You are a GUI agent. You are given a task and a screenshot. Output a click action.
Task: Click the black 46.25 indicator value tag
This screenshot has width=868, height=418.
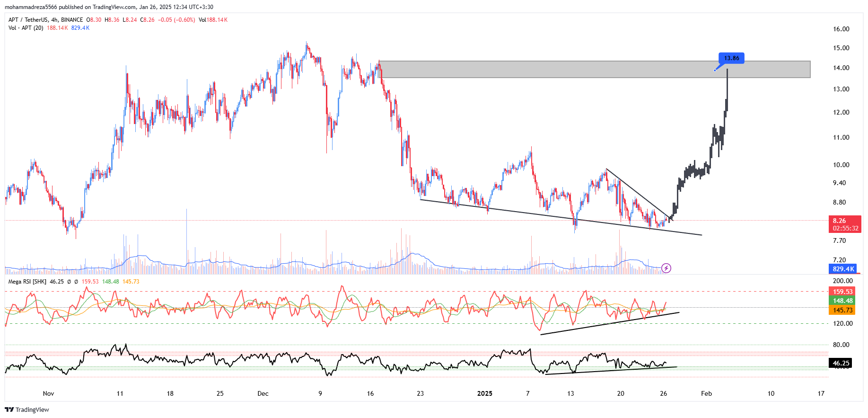pyautogui.click(x=841, y=363)
